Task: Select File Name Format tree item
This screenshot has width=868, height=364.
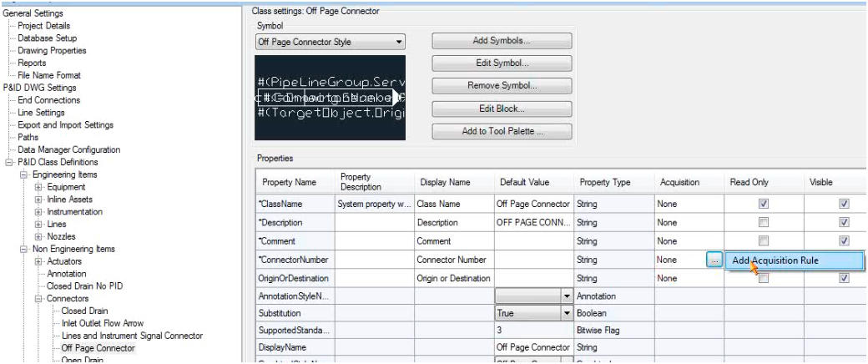Action: pyautogui.click(x=48, y=75)
